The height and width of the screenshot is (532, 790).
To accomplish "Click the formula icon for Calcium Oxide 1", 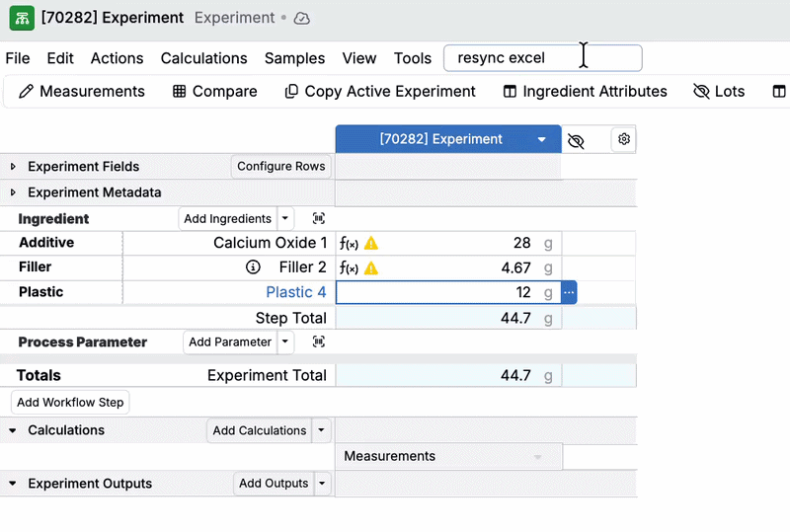I will [x=349, y=243].
